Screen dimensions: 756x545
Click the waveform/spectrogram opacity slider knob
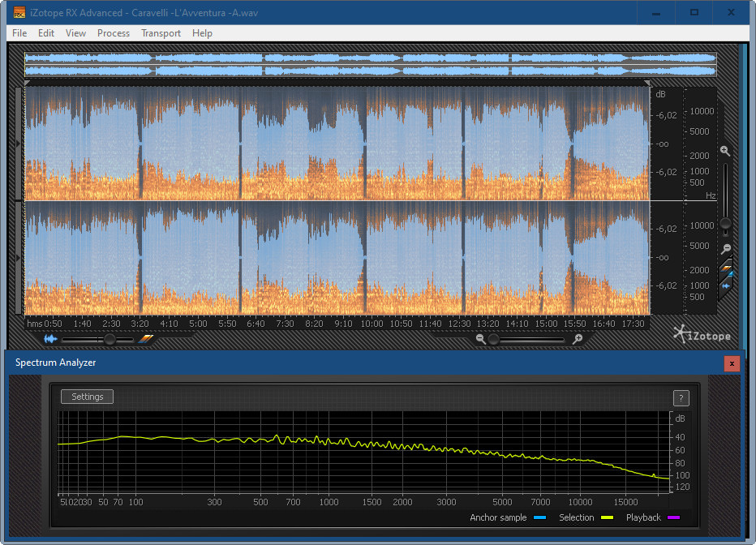tap(110, 339)
